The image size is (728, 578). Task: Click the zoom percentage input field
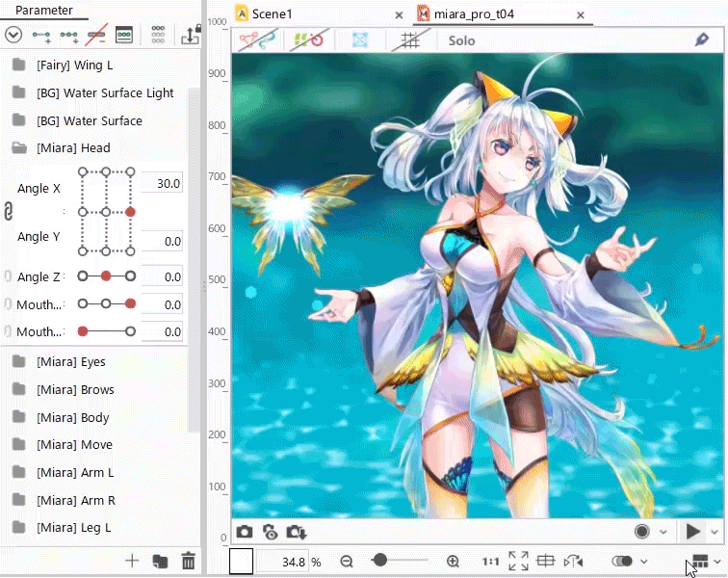[x=281, y=562]
